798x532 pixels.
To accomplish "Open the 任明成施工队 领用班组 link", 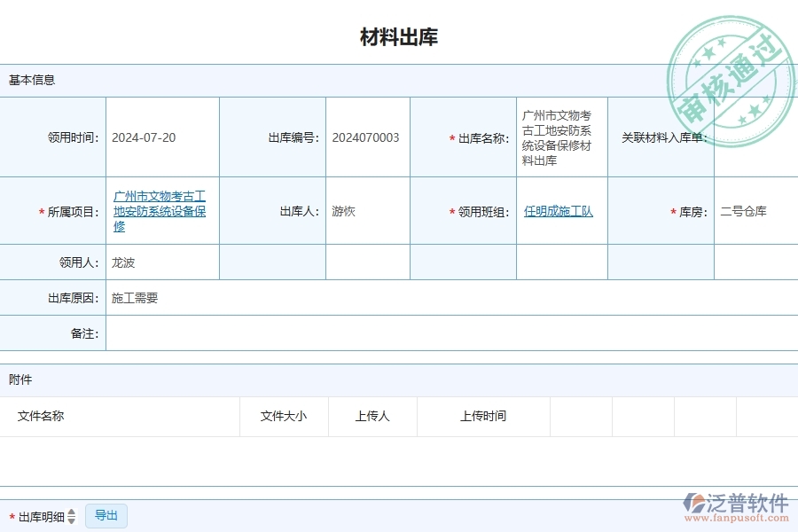I will click(x=560, y=211).
